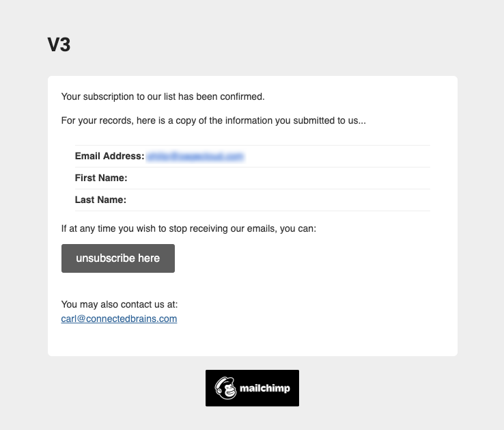Viewport: 504px width, 430px height.
Task: Click the 'Email Address:' label
Action: (x=109, y=156)
